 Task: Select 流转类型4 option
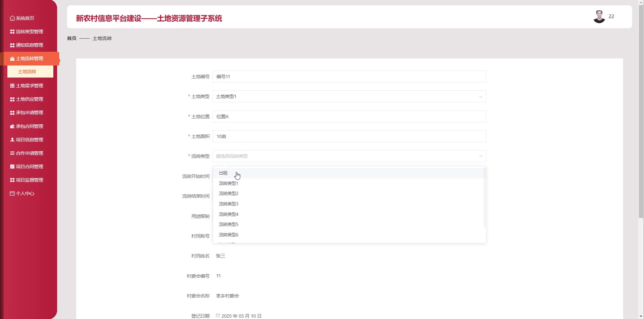pyautogui.click(x=348, y=214)
